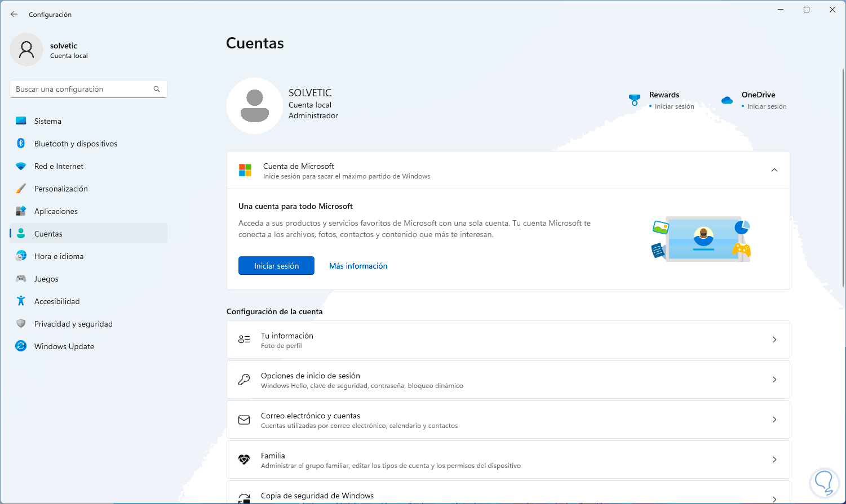
Task: Click the Cuenta de Microsoft header text
Action: (x=299, y=166)
